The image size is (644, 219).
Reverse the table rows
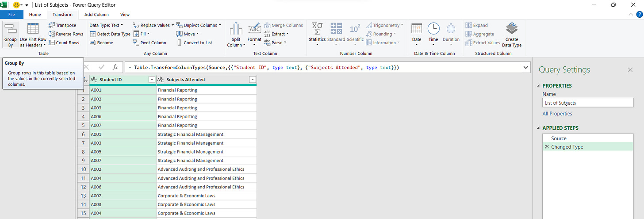click(x=66, y=34)
